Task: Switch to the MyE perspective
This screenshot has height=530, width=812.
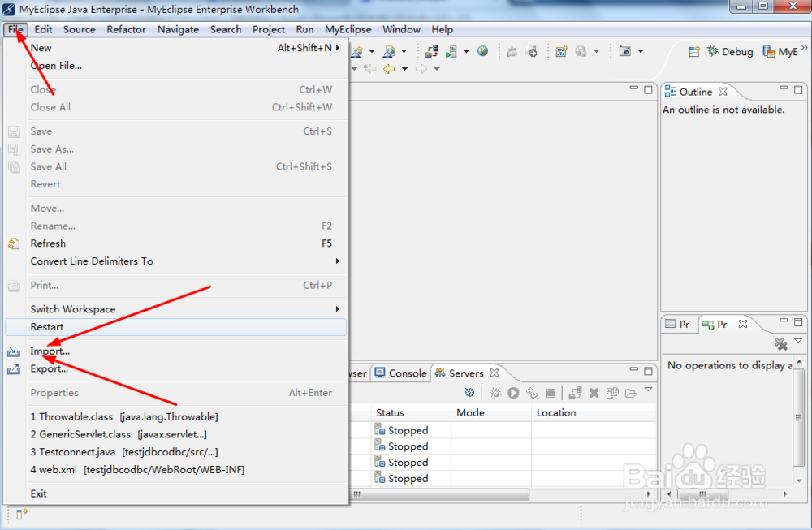Action: coord(780,52)
